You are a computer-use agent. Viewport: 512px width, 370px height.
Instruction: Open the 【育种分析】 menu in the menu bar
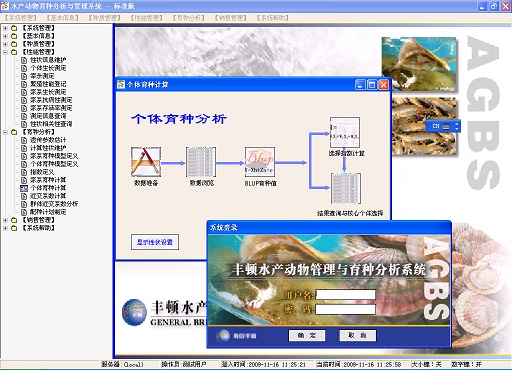[x=188, y=18]
